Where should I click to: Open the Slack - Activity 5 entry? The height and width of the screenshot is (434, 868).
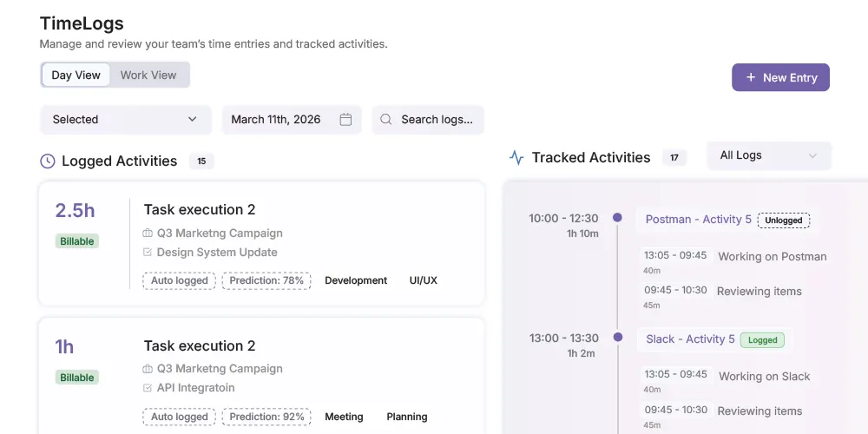[x=690, y=339]
